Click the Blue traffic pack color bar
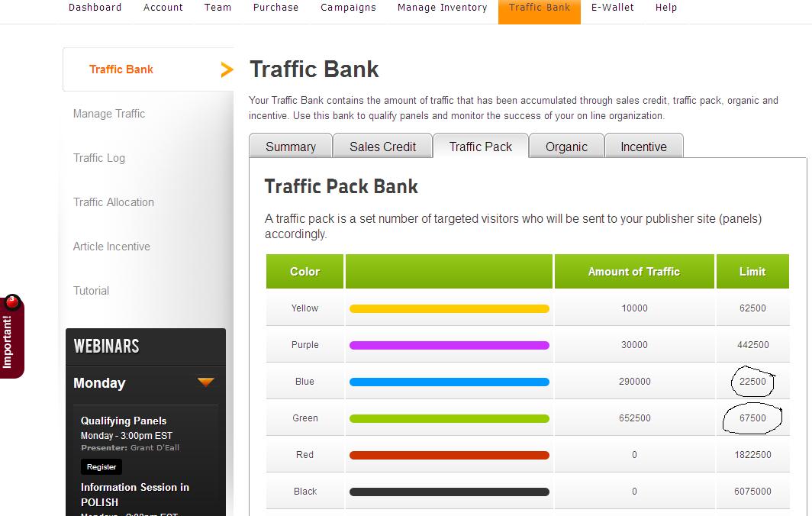 point(449,382)
